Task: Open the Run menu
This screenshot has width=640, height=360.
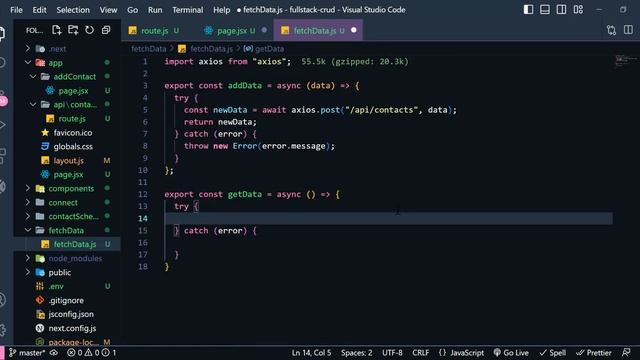Action: coord(155,10)
